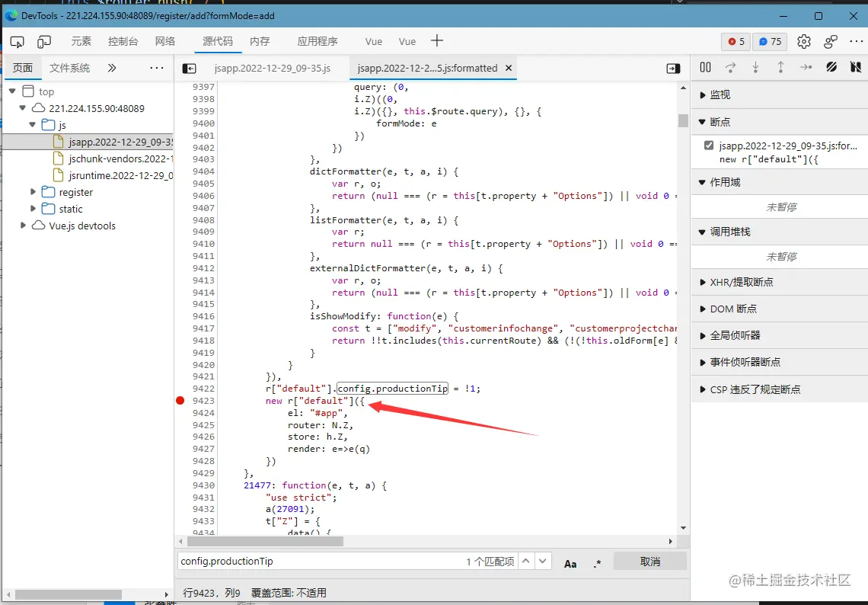Uncheck the jsapp breakpoint checkbox

click(x=709, y=146)
